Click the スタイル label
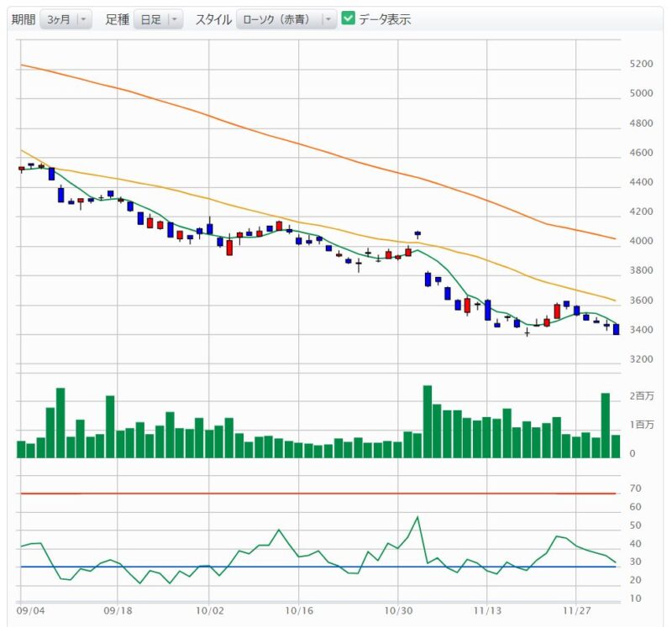Viewport: 672px width, 627px height. tap(213, 19)
